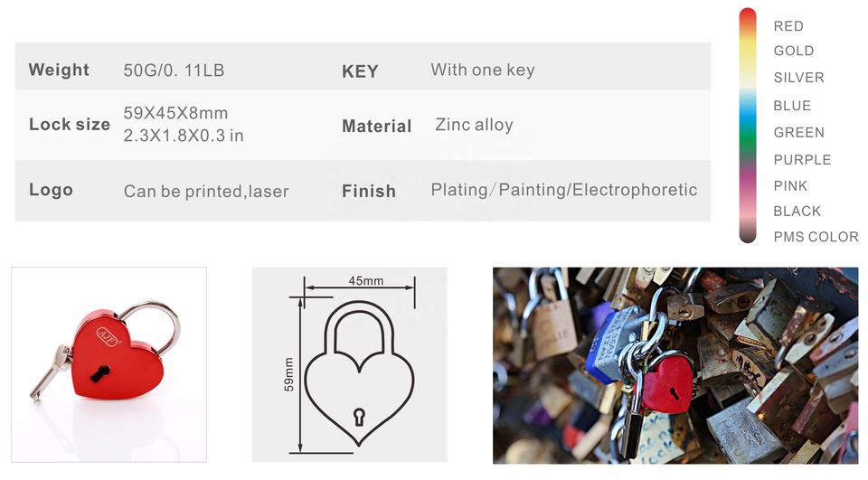Screen dimensions: 868x480
Task: Click the Weight specification label
Action: (x=59, y=70)
